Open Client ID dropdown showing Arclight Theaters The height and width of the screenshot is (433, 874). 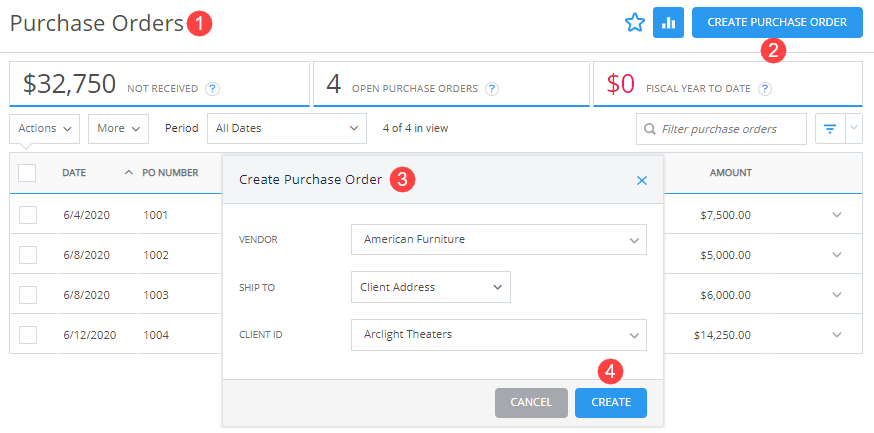point(499,335)
